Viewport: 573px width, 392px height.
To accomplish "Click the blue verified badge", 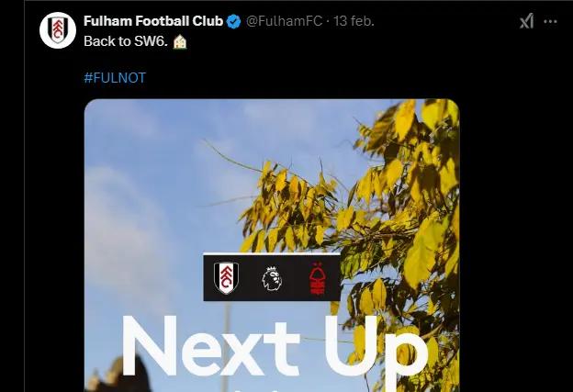I will pyautogui.click(x=234, y=21).
